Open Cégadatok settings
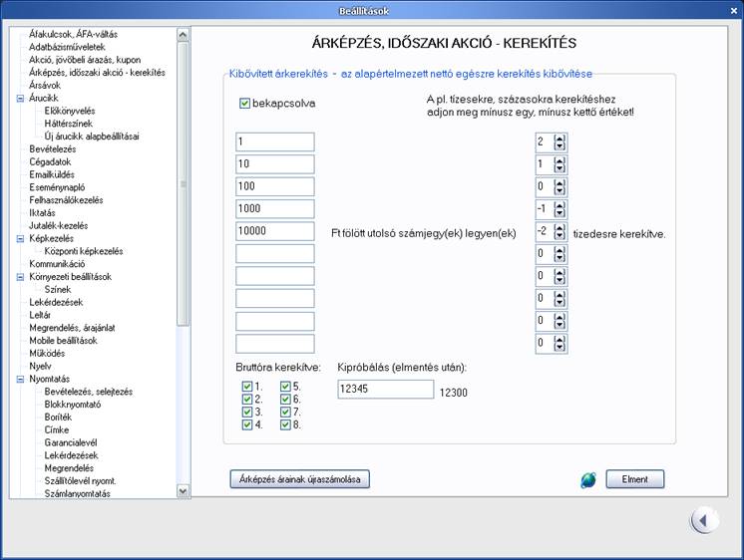 coord(50,162)
